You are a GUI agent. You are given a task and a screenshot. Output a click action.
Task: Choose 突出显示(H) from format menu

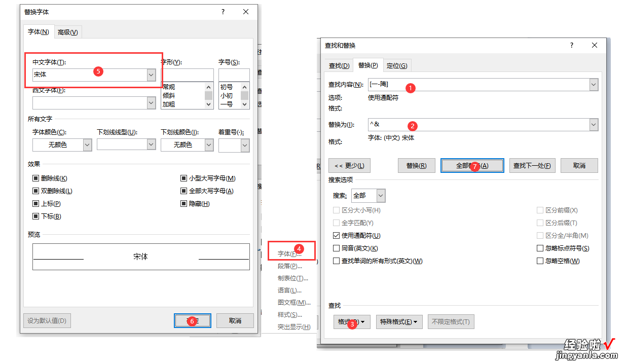[294, 327]
